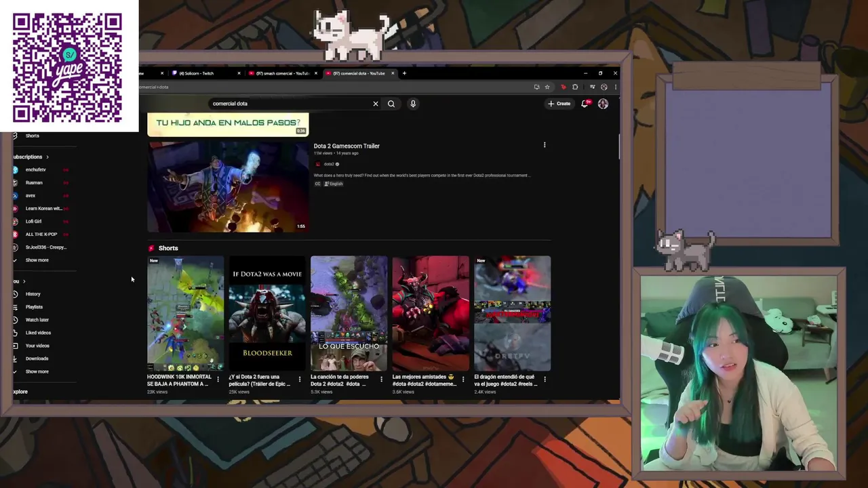Clear the YouTube search box text
This screenshot has height=488, width=868.
pos(376,104)
